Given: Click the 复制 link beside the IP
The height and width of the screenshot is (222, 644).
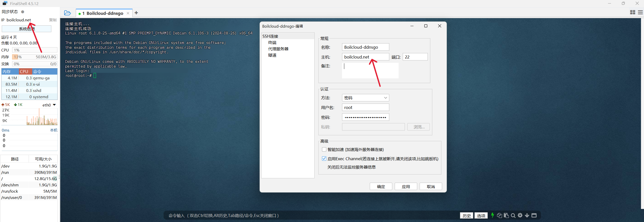Looking at the screenshot, I should coord(53,20).
